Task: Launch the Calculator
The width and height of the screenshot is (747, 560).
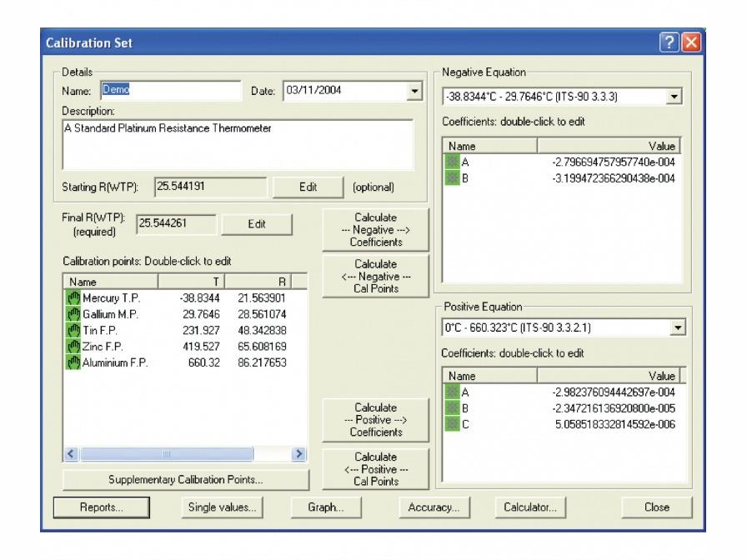Action: pyautogui.click(x=530, y=507)
